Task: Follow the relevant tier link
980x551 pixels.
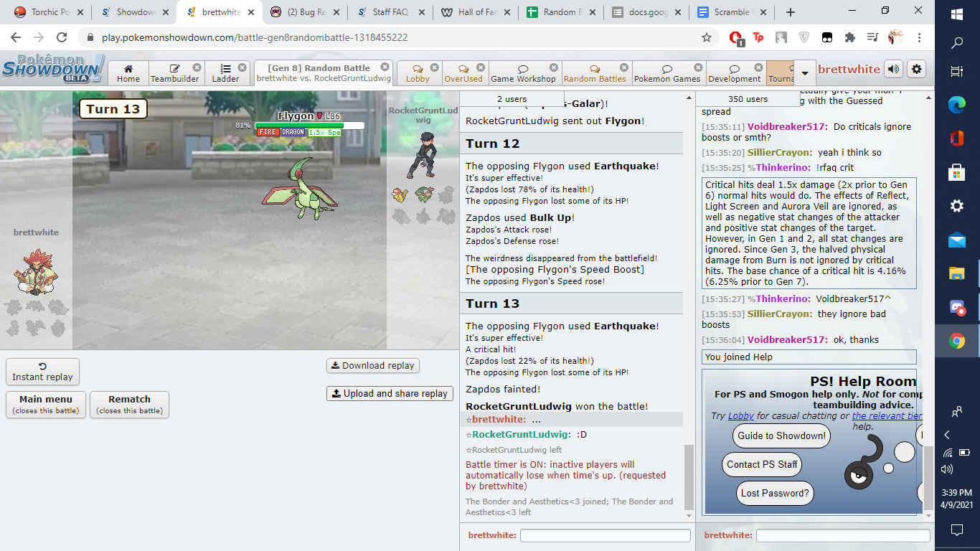Action: (x=887, y=415)
